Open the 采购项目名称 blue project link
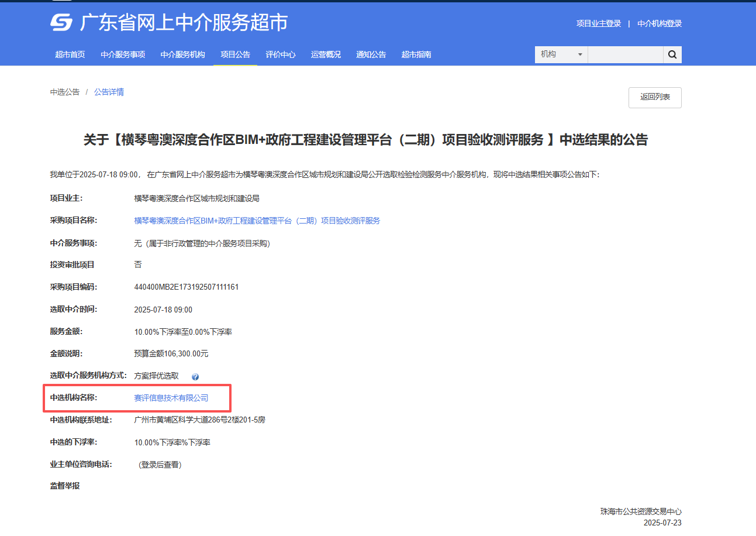This screenshot has height=536, width=756. point(257,221)
